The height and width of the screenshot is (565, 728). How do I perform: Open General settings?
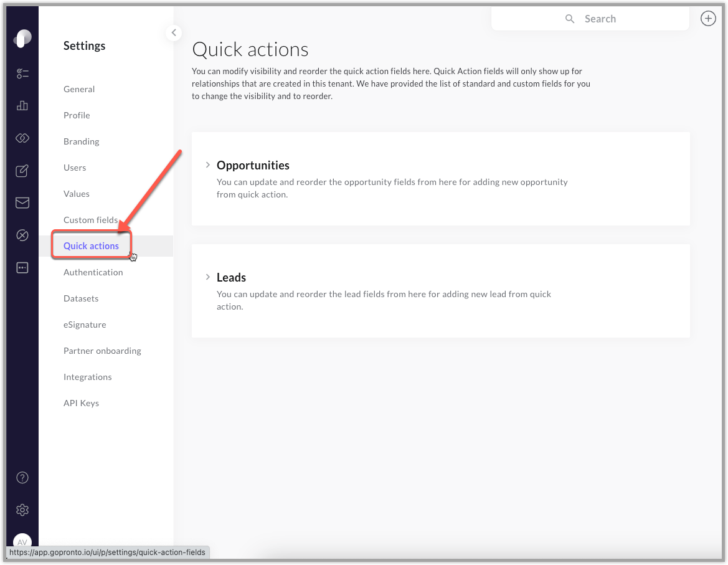click(x=79, y=89)
